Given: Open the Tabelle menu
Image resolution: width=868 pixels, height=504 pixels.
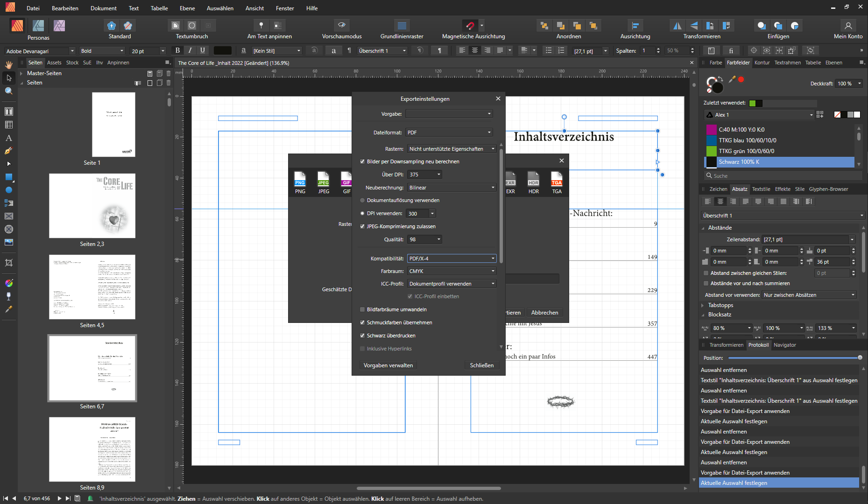Looking at the screenshot, I should [x=159, y=8].
